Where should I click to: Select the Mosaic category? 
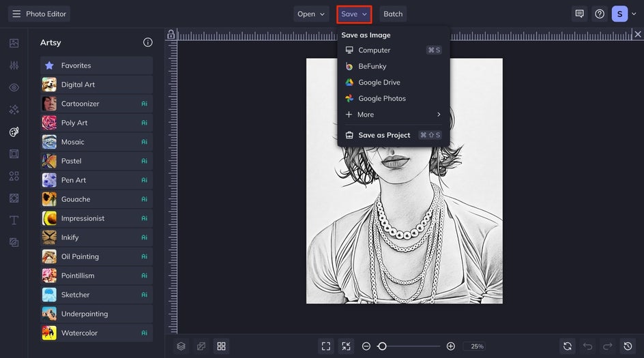[x=96, y=142]
